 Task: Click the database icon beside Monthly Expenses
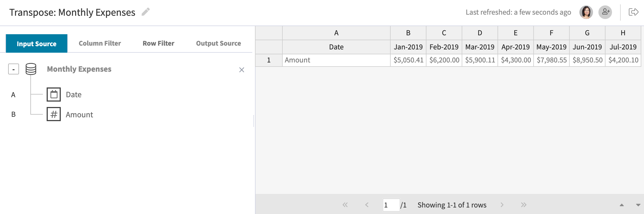tap(30, 69)
